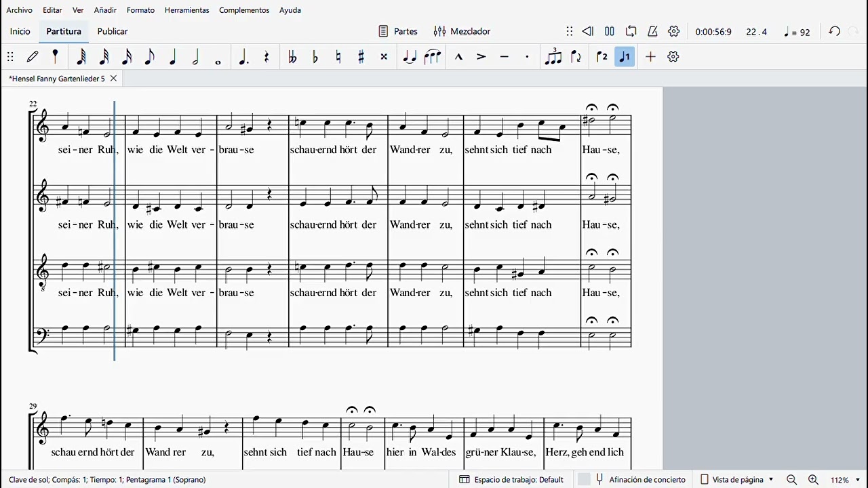Screen dimensions: 868x488
Task: Open note input toolbar settings gear
Action: 673,57
